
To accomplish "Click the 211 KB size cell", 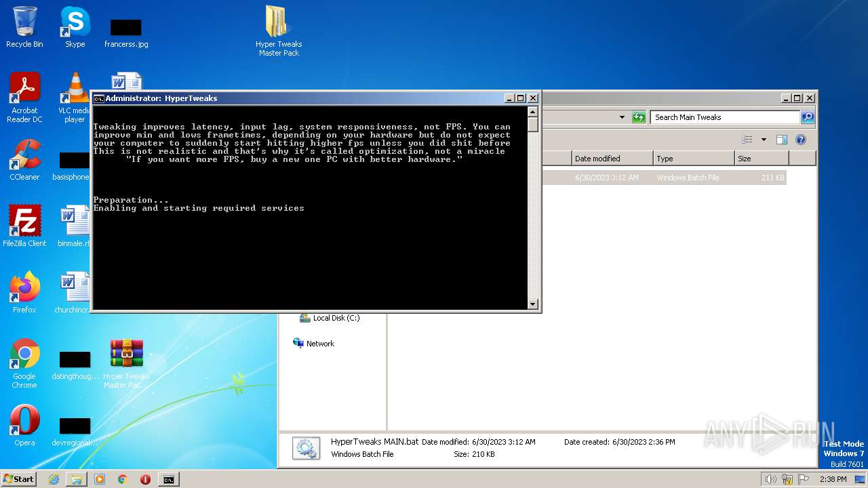I will pos(772,178).
